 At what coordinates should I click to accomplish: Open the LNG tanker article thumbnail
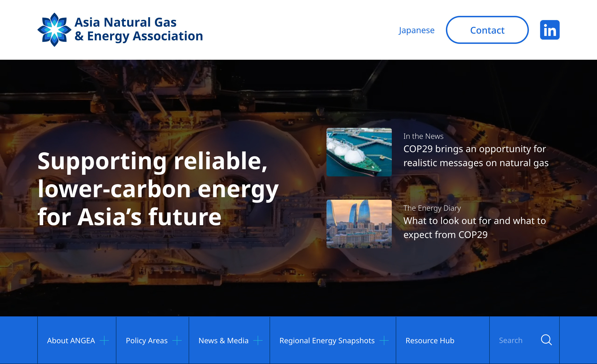359,152
